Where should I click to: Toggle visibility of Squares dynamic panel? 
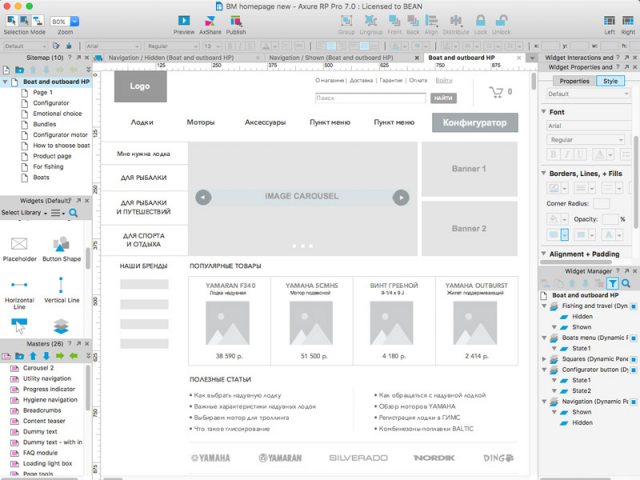pos(633,359)
